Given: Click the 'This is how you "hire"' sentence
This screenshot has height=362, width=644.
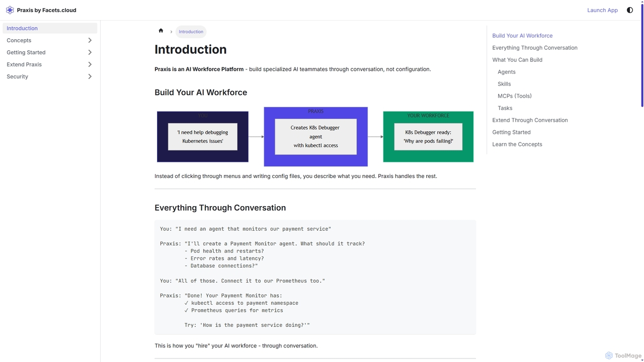Looking at the screenshot, I should pos(236,346).
